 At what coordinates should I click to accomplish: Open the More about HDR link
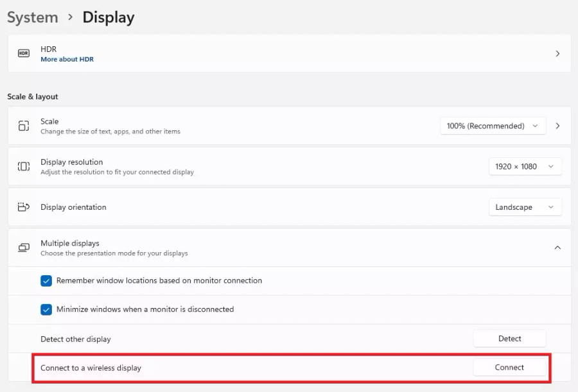click(x=67, y=60)
